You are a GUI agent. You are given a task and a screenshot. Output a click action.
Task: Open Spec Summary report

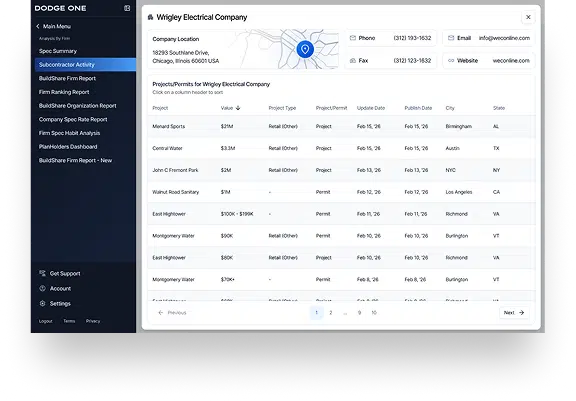click(x=58, y=51)
